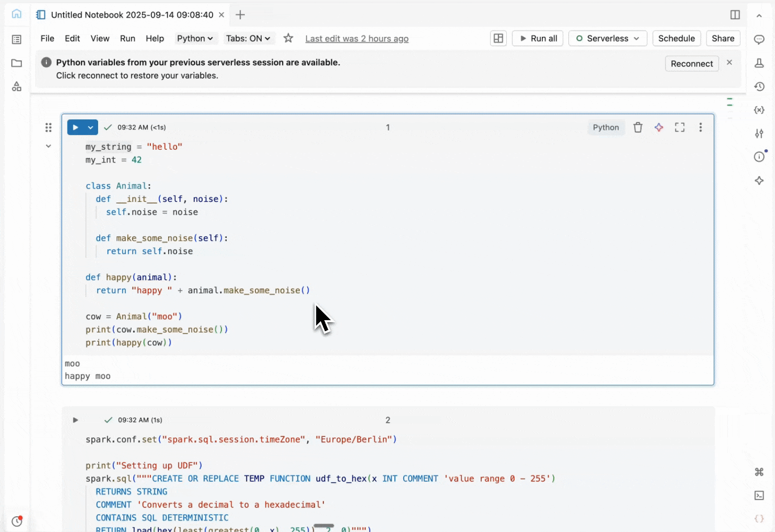
Task: Toggle Tabs: ON setting
Action: click(248, 38)
